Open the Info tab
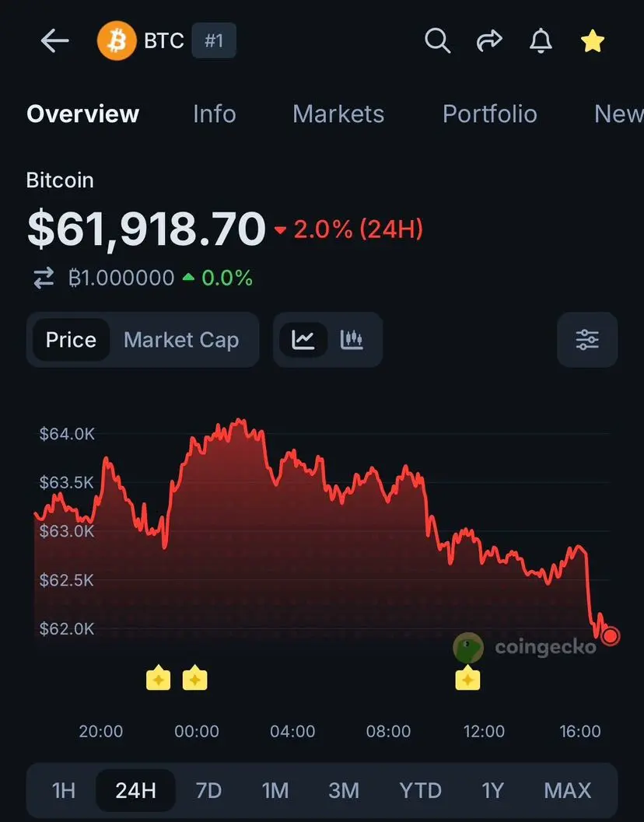The height and width of the screenshot is (822, 644). coord(215,114)
